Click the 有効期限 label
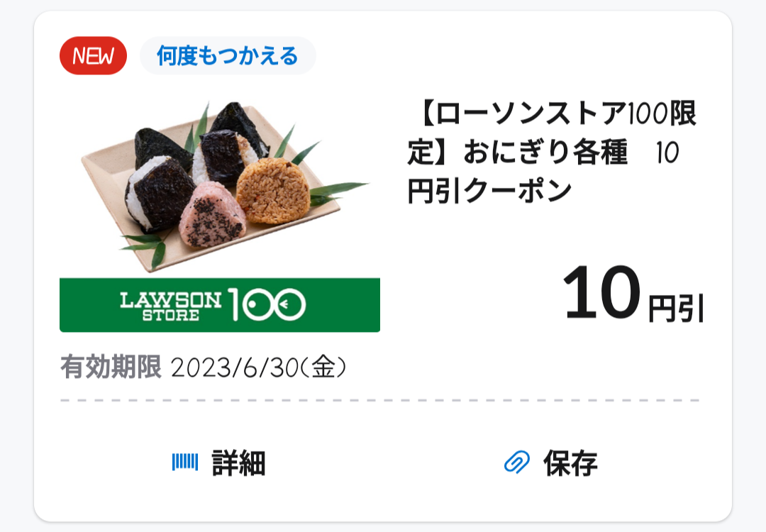Image resolution: width=766 pixels, height=532 pixels. pos(111,367)
